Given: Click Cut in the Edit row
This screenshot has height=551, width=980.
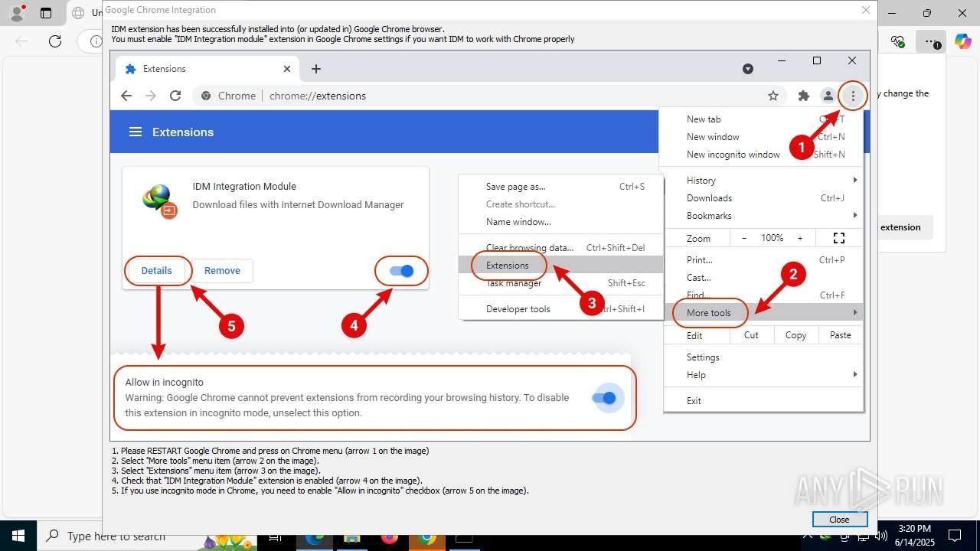Looking at the screenshot, I should 751,335.
